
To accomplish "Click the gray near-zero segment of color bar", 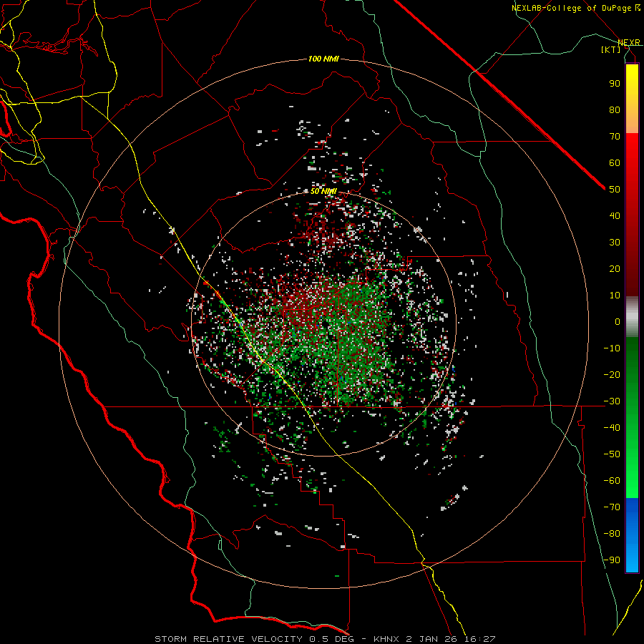I will click(x=632, y=317).
